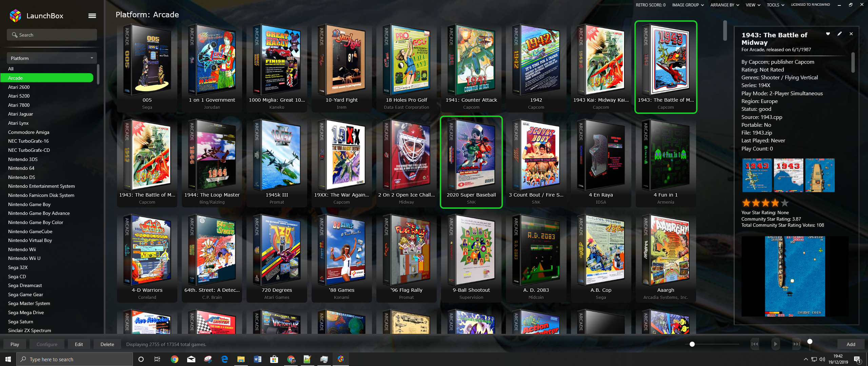This screenshot has height=366, width=868.
Task: Click the Search games field
Action: pyautogui.click(x=52, y=35)
